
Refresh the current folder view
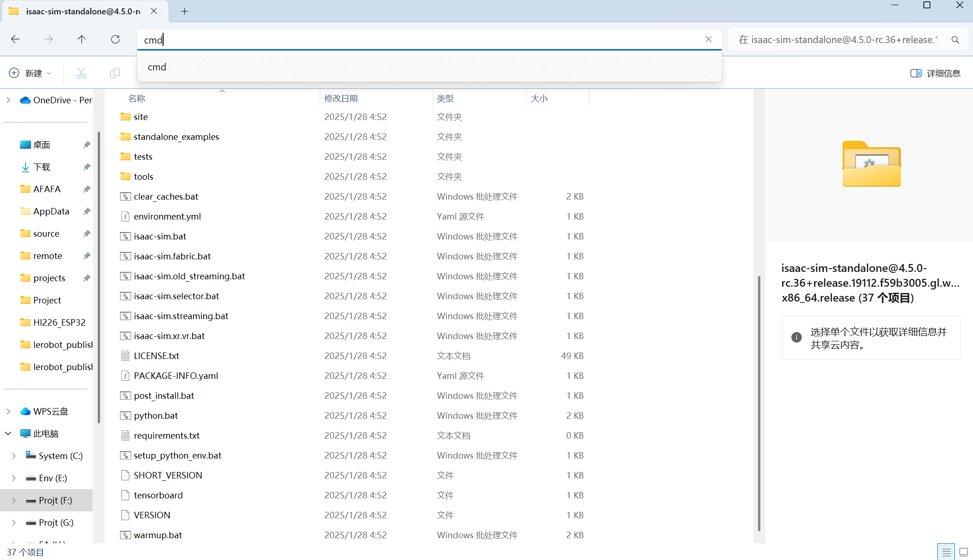tap(115, 39)
